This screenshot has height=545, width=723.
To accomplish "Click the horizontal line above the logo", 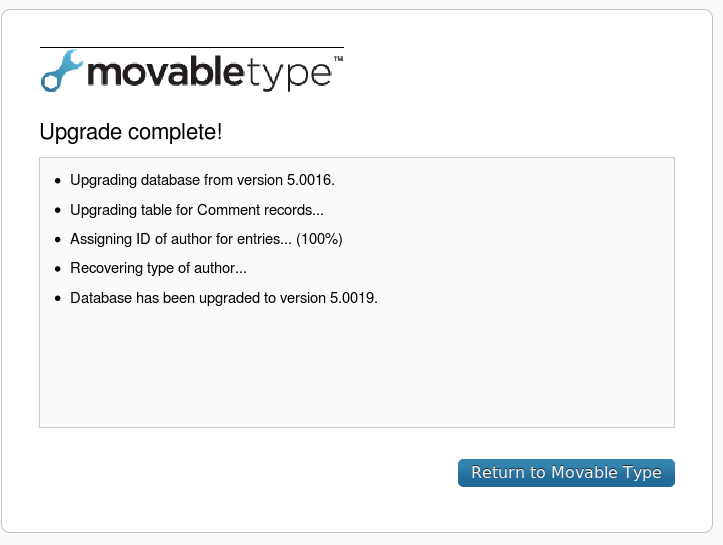I will [x=192, y=47].
